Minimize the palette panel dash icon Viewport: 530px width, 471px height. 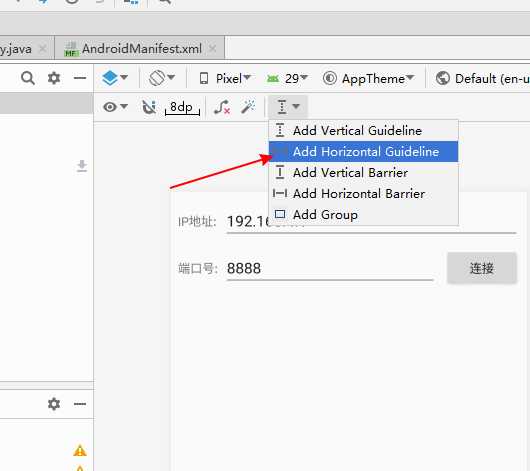point(80,78)
